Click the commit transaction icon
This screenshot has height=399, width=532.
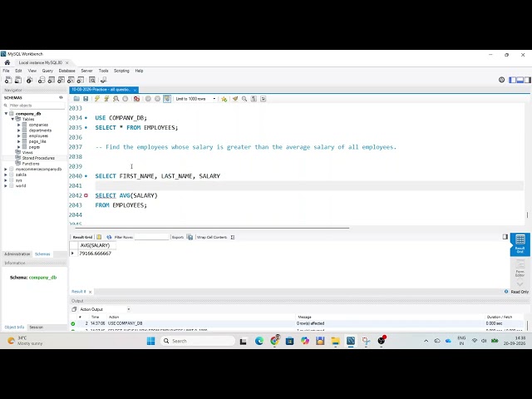click(148, 99)
